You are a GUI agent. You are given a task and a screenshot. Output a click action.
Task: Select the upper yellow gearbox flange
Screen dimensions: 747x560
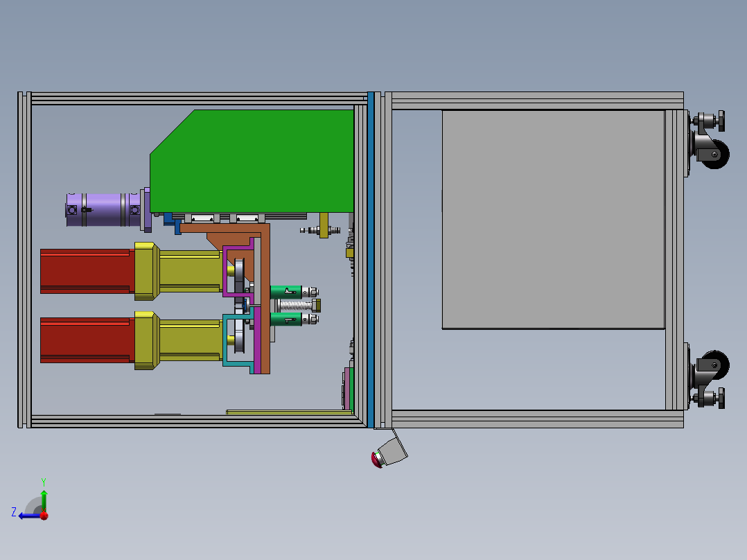(x=147, y=271)
